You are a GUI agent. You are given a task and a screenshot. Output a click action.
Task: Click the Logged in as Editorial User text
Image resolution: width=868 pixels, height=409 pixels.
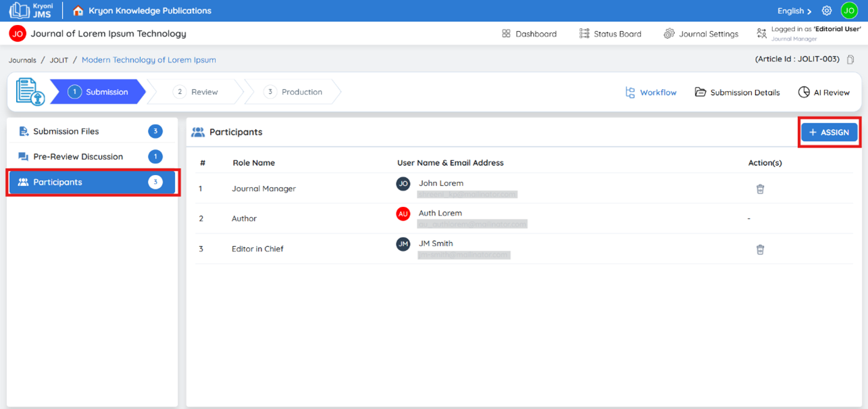pos(816,30)
